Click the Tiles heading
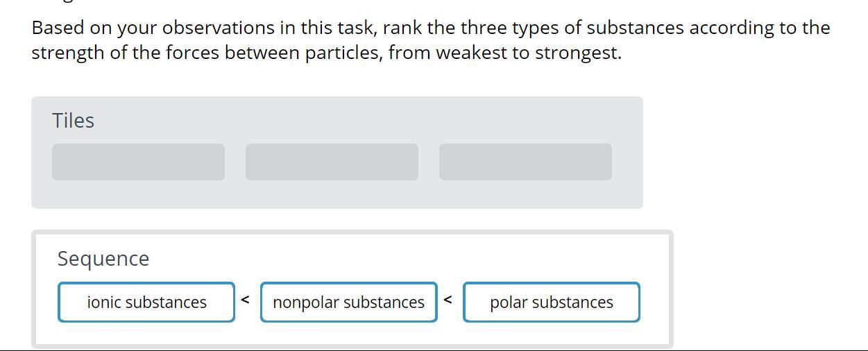 tap(73, 121)
